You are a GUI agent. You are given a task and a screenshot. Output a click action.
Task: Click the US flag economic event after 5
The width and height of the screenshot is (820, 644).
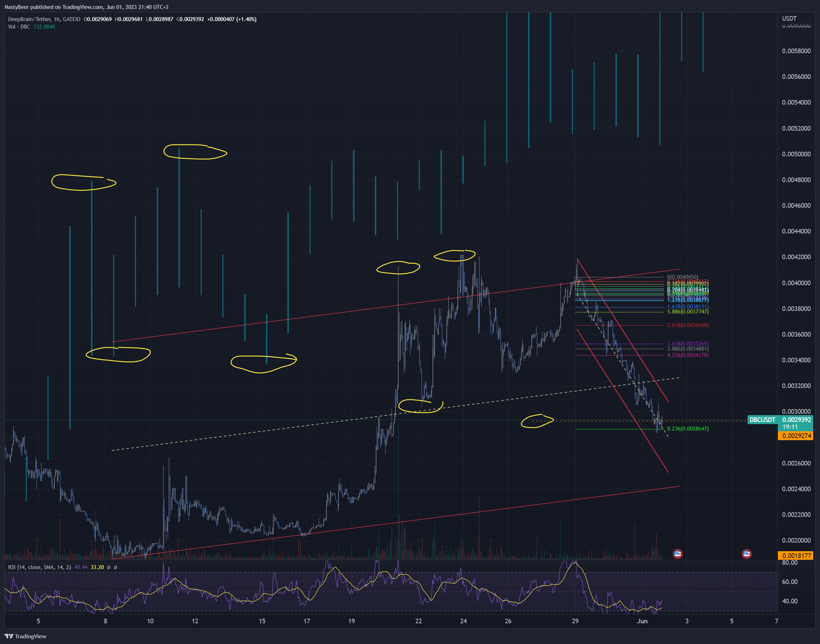click(746, 554)
